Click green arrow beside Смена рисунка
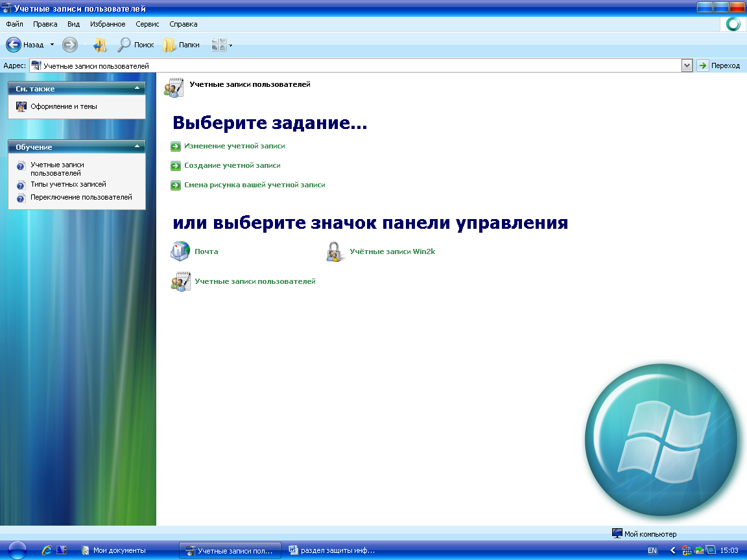747x560 pixels. 176,185
